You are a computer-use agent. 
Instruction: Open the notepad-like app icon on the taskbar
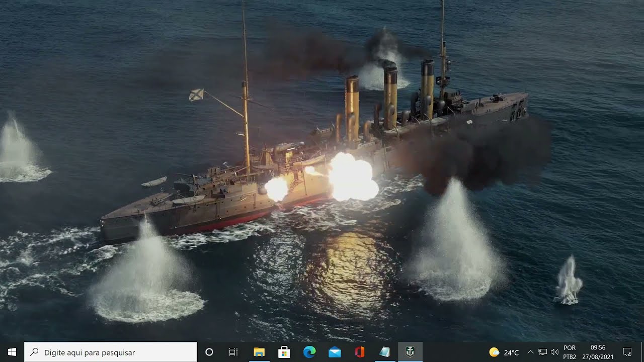click(x=385, y=352)
